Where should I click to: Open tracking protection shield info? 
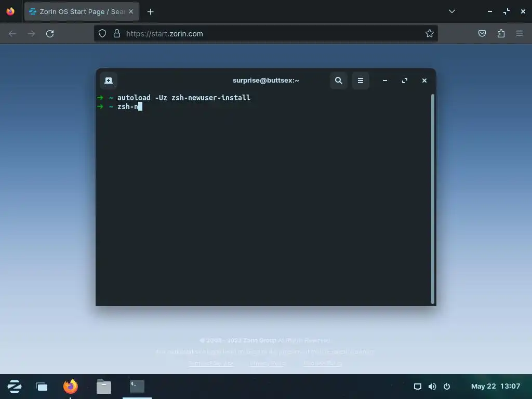102,33
